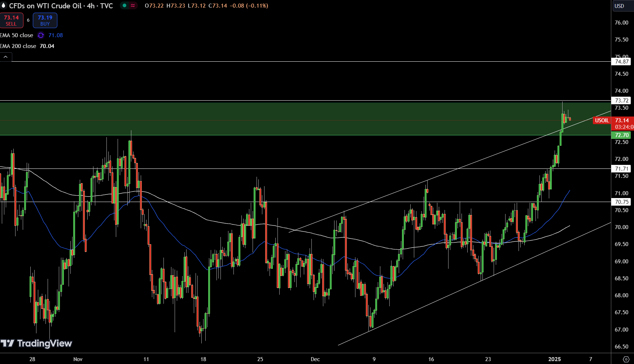Click the 73.14 SELL button
634x364 pixels.
(x=11, y=21)
